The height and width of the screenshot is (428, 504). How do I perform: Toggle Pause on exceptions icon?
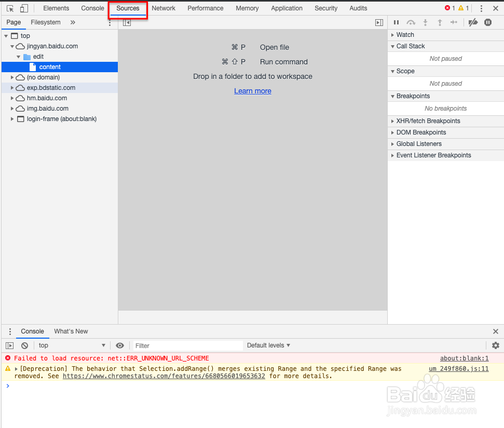(x=488, y=22)
